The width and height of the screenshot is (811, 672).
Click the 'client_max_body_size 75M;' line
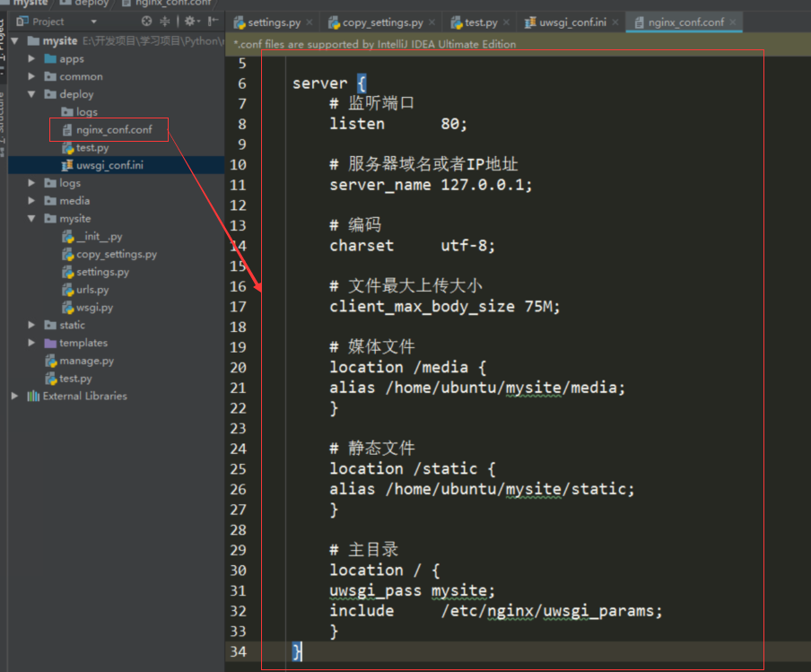445,307
